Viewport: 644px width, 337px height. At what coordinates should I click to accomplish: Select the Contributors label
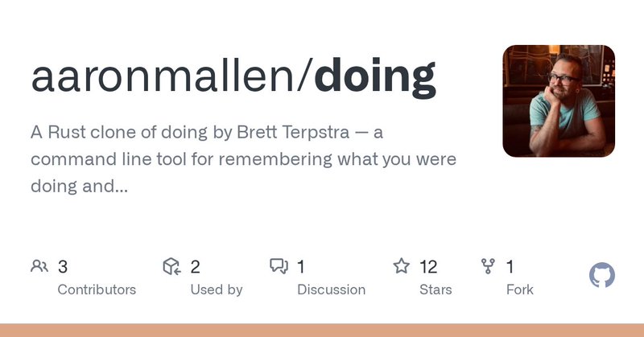click(x=97, y=290)
